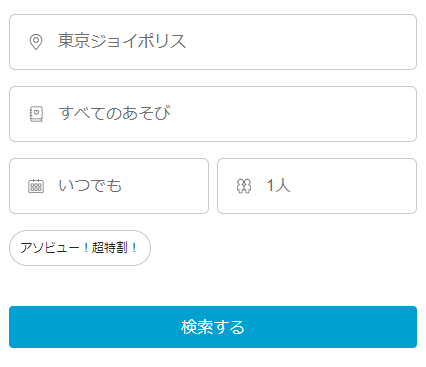Click the calendar icon beside いつでも

tap(36, 186)
